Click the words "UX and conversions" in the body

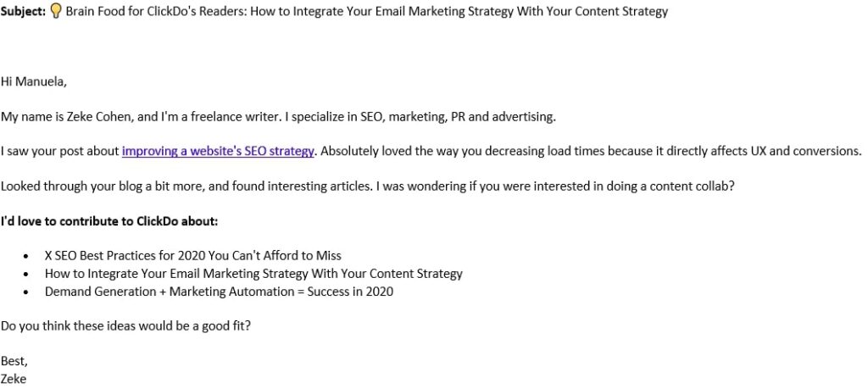point(806,152)
